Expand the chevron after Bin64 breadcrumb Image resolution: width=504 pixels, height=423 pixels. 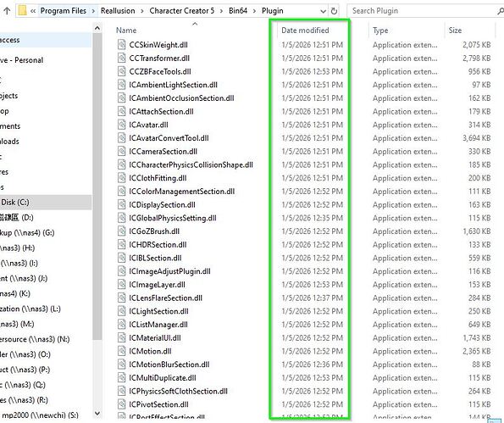click(x=255, y=11)
